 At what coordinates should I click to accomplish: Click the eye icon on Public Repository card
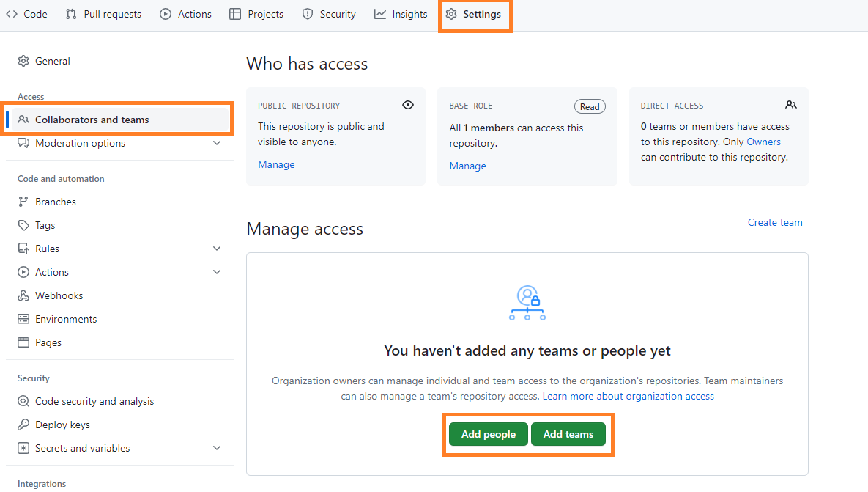coord(408,105)
